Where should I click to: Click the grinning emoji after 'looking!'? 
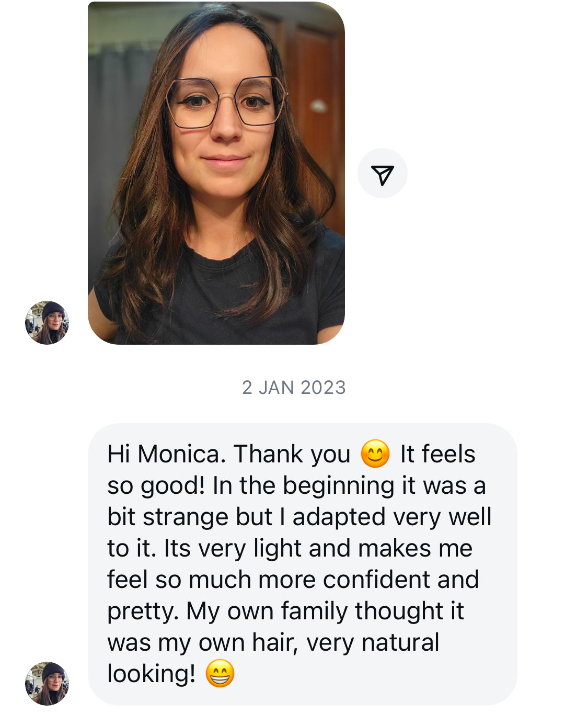tap(220, 673)
